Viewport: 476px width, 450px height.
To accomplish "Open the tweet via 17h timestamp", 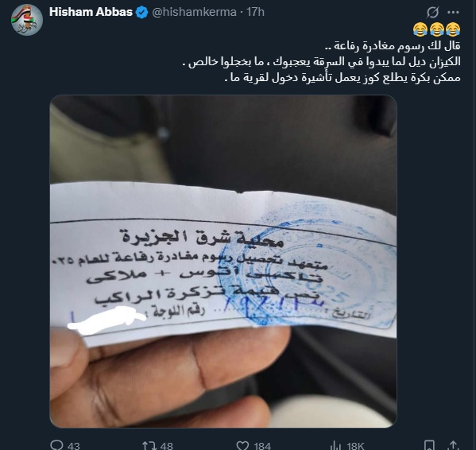I will [x=255, y=12].
